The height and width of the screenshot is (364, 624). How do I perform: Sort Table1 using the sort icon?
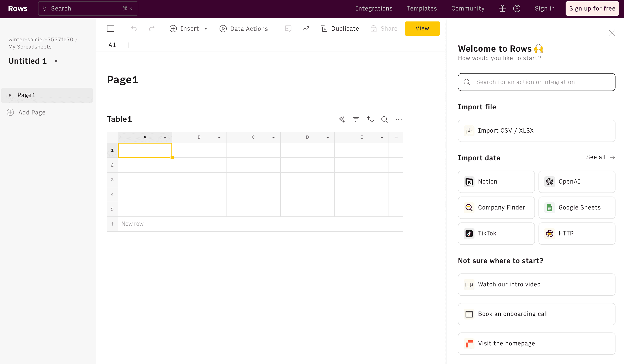pyautogui.click(x=370, y=119)
